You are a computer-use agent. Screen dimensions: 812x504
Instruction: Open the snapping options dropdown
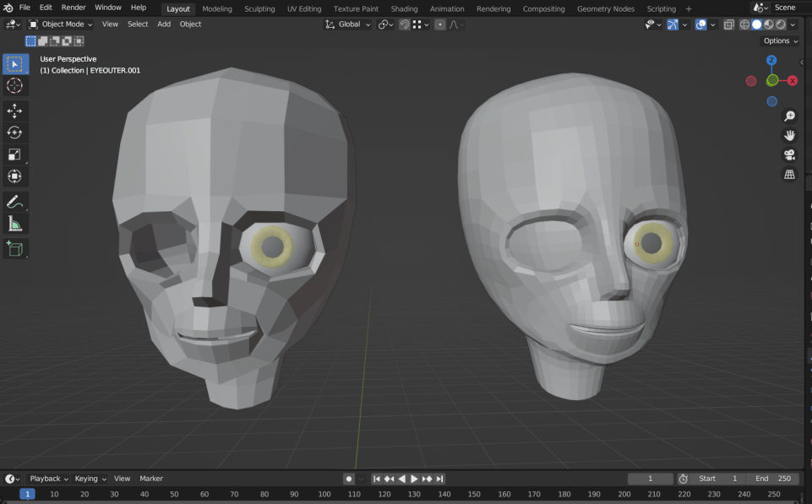click(421, 24)
